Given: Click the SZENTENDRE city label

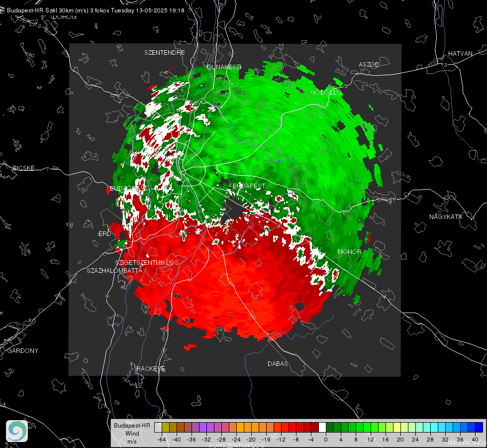Looking at the screenshot, I should click(x=165, y=53).
